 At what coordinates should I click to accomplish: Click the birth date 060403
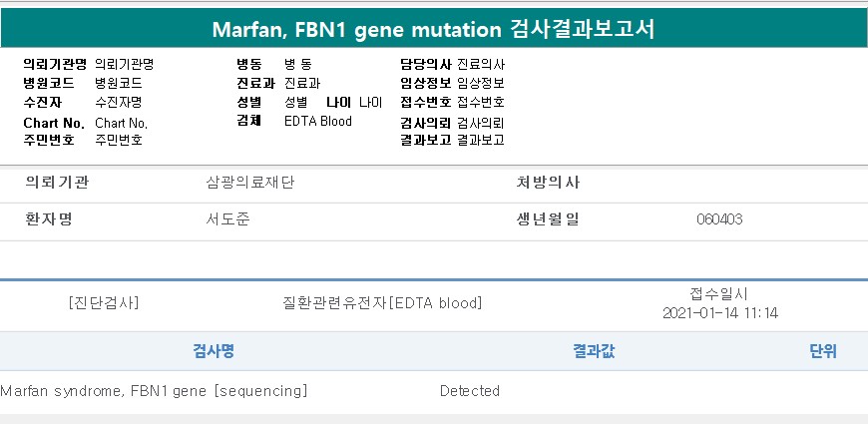(718, 219)
